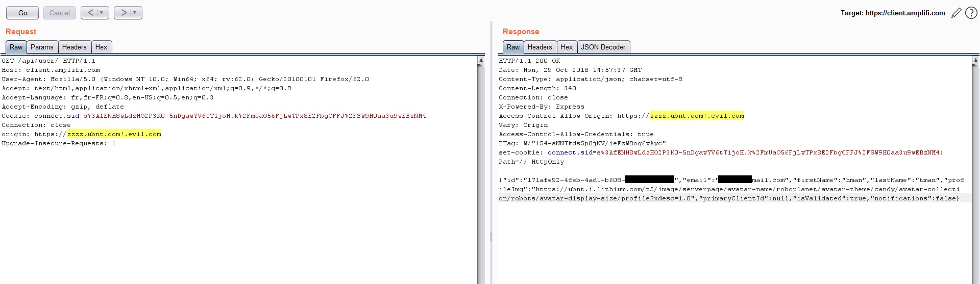Click the Host: client.amplifi.com header line

[x=51, y=70]
